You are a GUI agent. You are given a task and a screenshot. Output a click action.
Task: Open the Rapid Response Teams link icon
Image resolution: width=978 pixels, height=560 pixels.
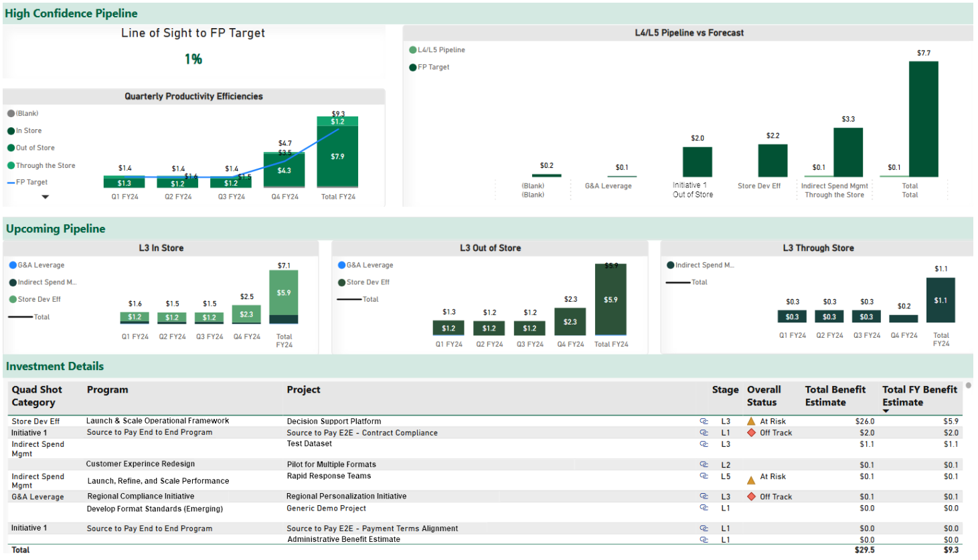tap(704, 476)
